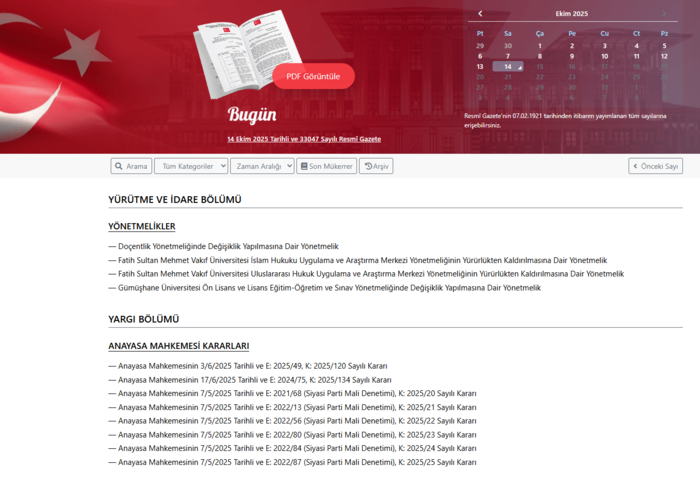Click the Arama search button
Viewport: 700px width, 482px height.
[131, 166]
